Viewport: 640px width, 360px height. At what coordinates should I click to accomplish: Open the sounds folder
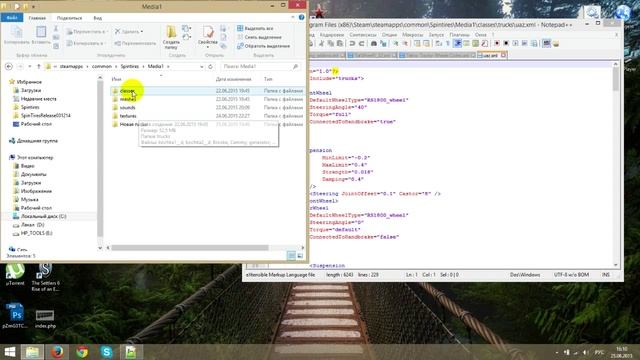(127, 108)
